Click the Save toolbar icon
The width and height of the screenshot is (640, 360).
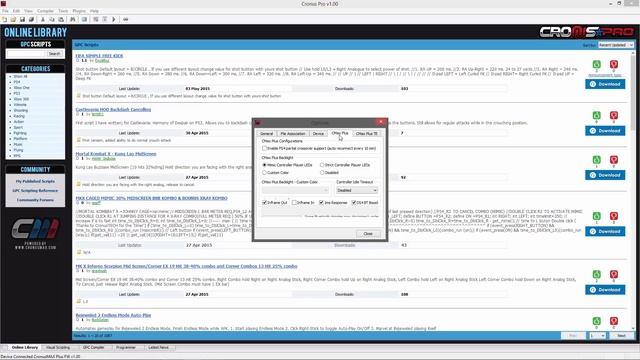click(x=22, y=19)
